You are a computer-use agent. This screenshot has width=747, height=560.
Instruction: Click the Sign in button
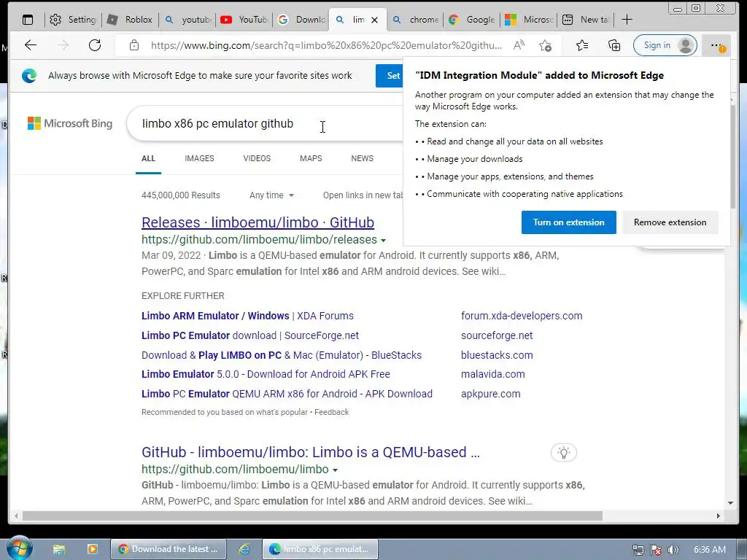665,45
